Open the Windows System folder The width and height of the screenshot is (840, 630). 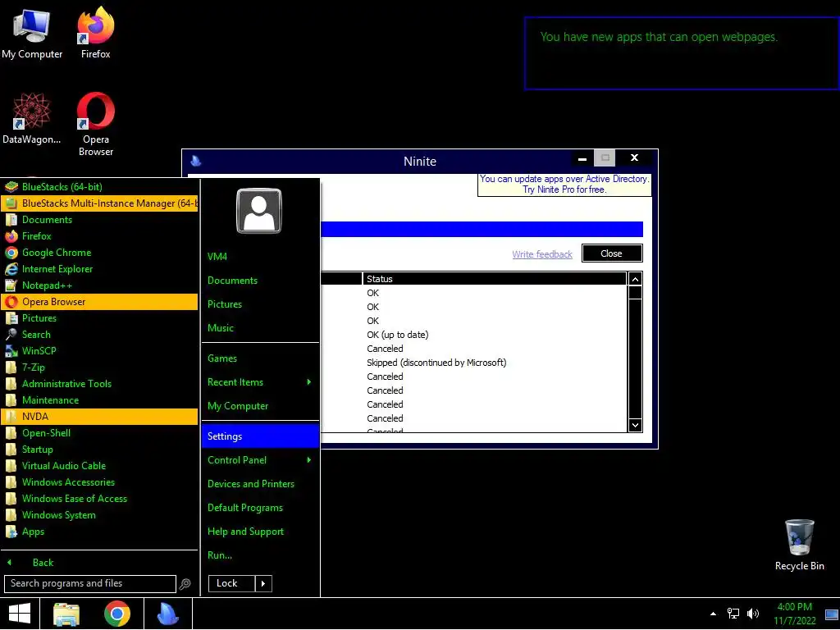click(x=99, y=515)
